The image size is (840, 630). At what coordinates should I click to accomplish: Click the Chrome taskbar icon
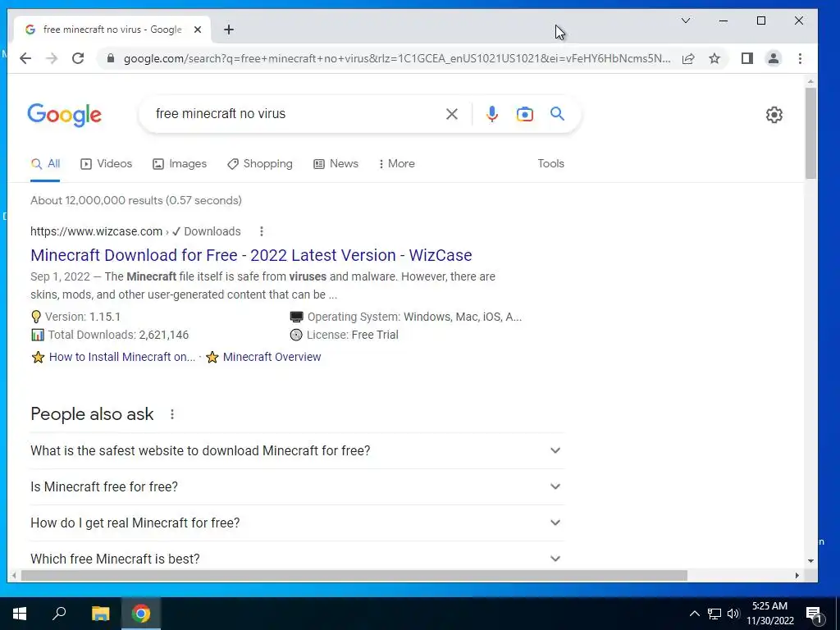click(141, 614)
